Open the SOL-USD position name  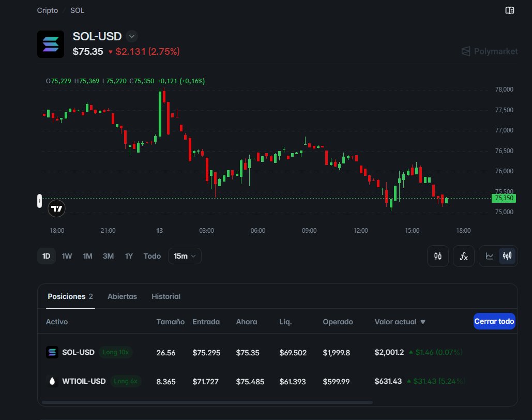[x=79, y=352]
